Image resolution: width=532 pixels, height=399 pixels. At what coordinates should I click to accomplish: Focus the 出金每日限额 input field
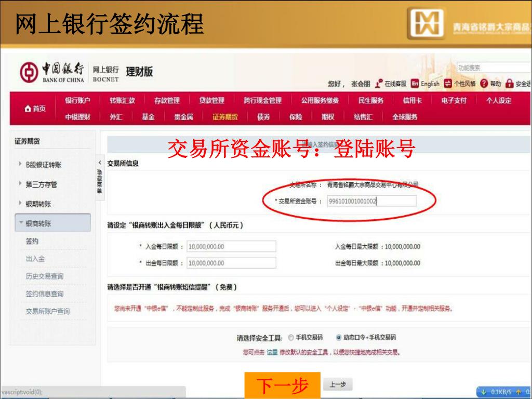(231, 263)
